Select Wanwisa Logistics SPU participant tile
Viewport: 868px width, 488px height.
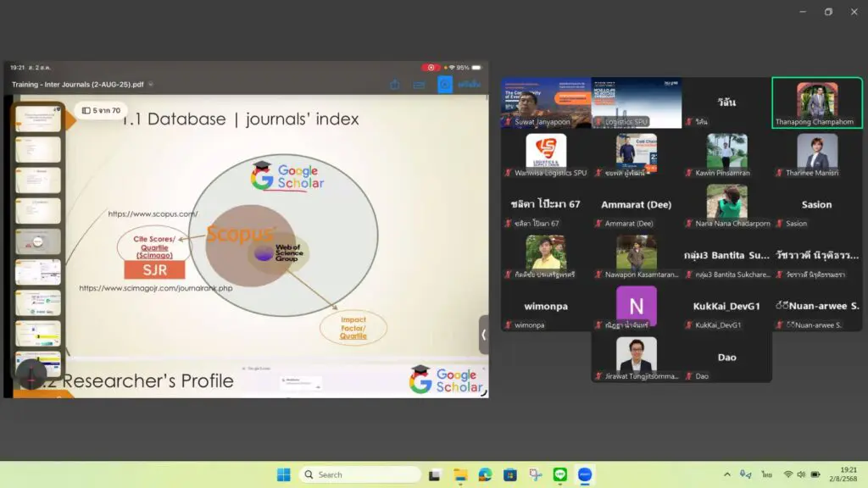pyautogui.click(x=546, y=154)
